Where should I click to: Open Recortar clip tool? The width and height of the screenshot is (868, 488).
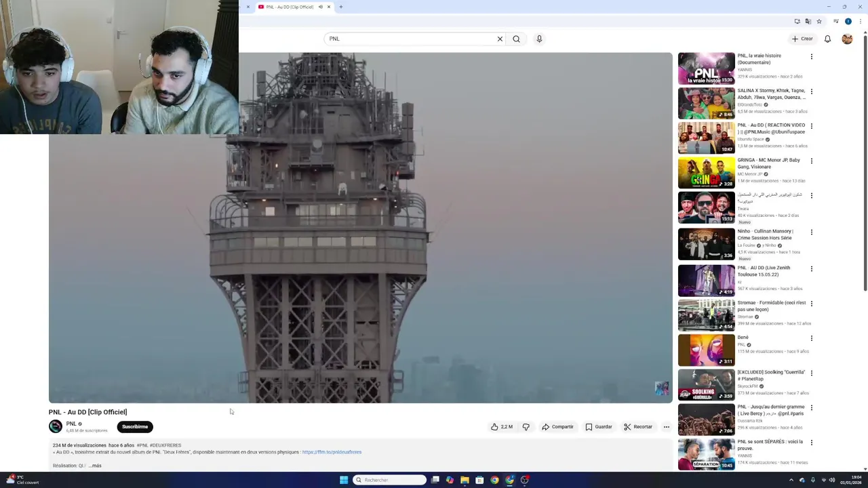coord(638,427)
